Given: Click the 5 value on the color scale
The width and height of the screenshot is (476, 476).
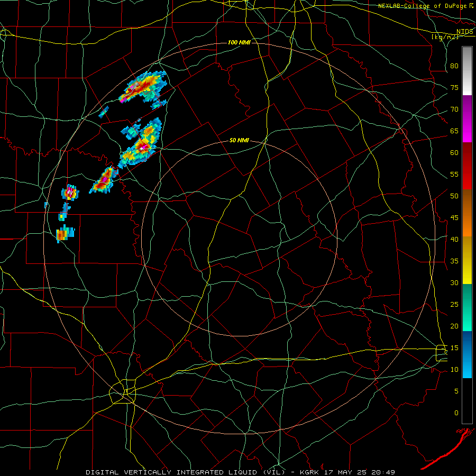Looking at the screenshot, I should [456, 391].
